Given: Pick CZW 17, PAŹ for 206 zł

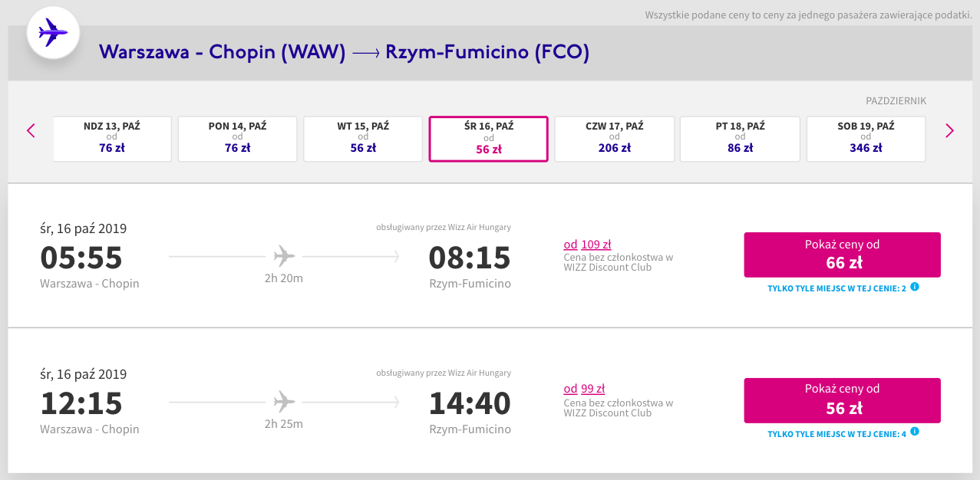Looking at the screenshot, I should tap(614, 139).
